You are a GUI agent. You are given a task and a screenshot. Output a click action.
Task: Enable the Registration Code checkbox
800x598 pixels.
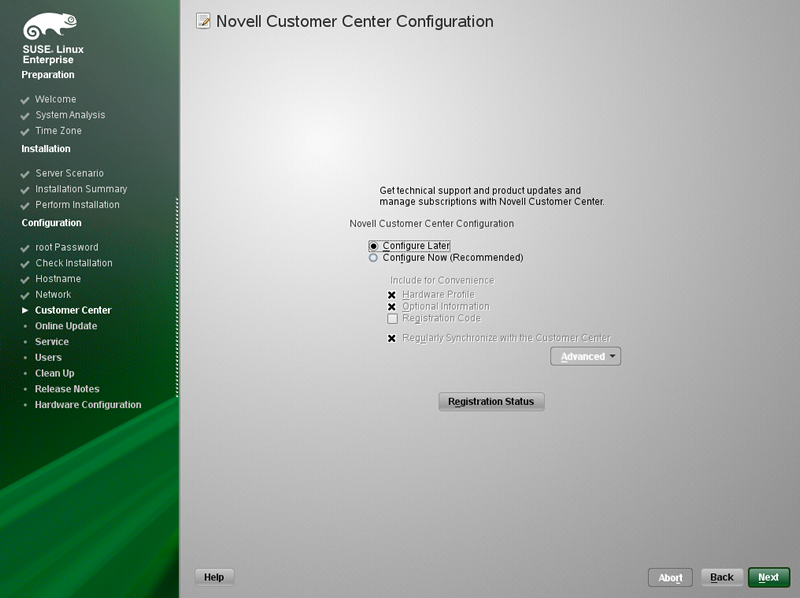(392, 318)
